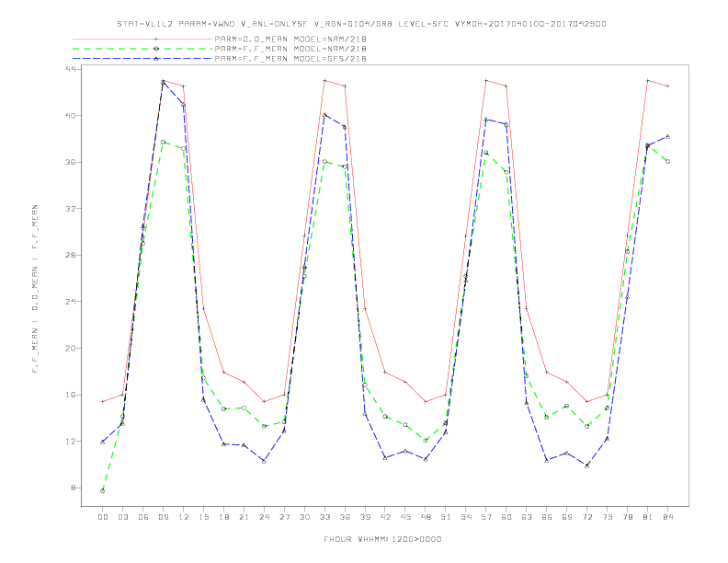This screenshot has width=728, height=563.
Task: Select the blue F.F_MEAN MODEL=GFS/218 legend label
Action: [x=290, y=59]
